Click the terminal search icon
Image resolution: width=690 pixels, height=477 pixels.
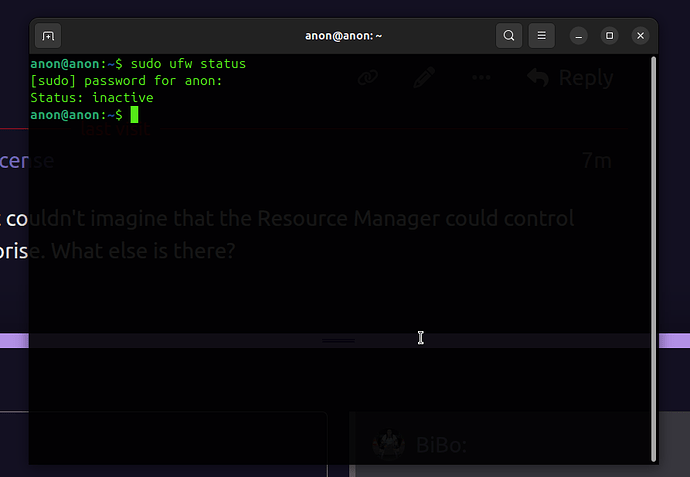click(509, 36)
